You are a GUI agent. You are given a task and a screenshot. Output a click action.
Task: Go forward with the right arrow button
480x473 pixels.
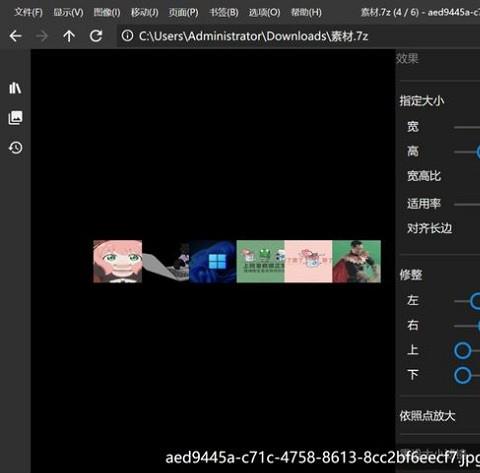coord(42,36)
